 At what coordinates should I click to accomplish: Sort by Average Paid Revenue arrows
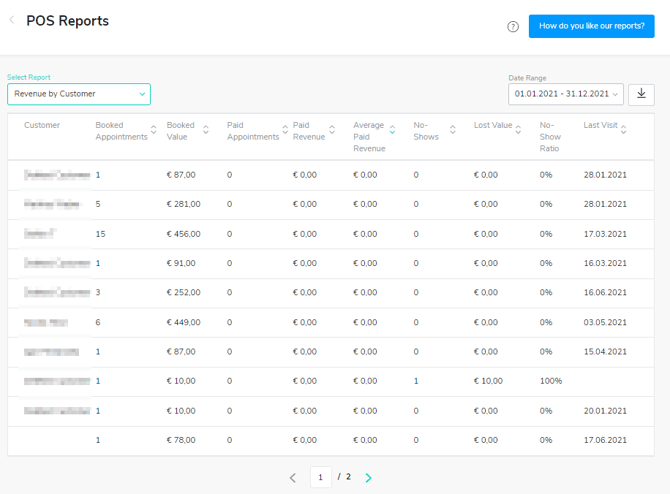[x=392, y=130]
